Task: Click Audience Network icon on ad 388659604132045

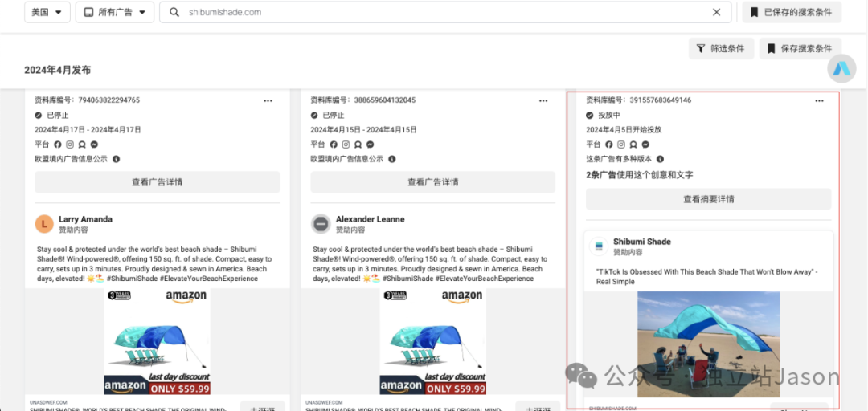Action: [x=358, y=144]
